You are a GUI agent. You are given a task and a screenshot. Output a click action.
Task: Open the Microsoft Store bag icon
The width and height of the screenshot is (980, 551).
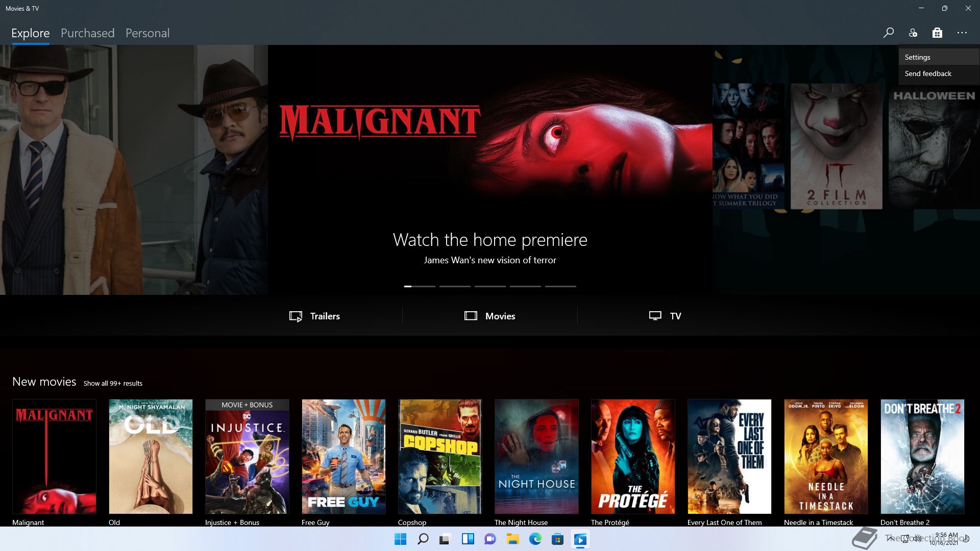(937, 33)
